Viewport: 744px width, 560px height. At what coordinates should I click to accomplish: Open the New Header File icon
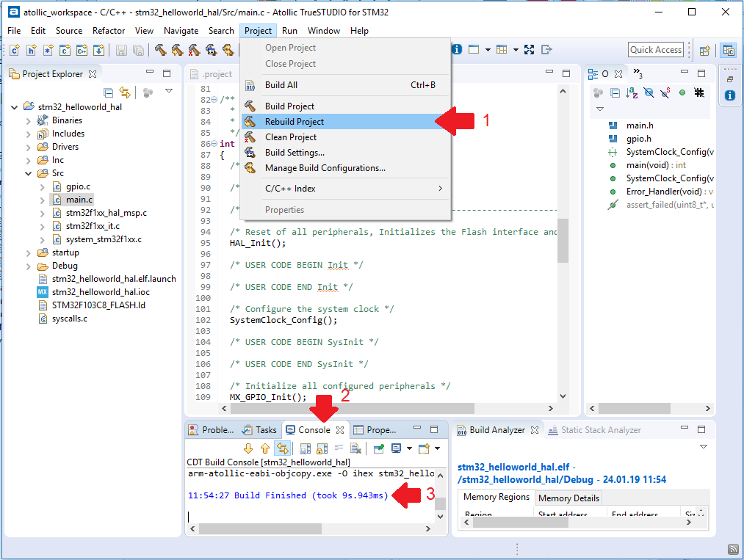point(30,50)
